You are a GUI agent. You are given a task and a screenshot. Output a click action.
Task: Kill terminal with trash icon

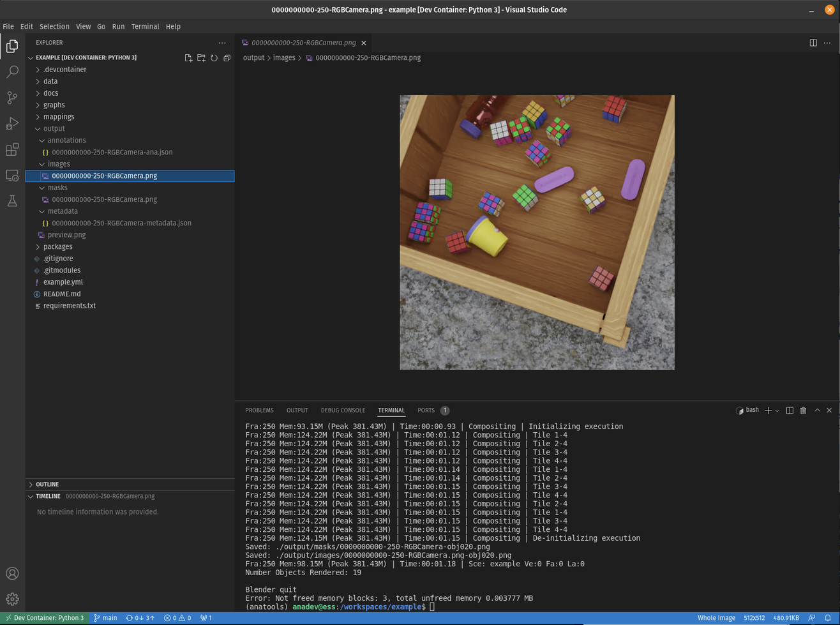pos(803,410)
